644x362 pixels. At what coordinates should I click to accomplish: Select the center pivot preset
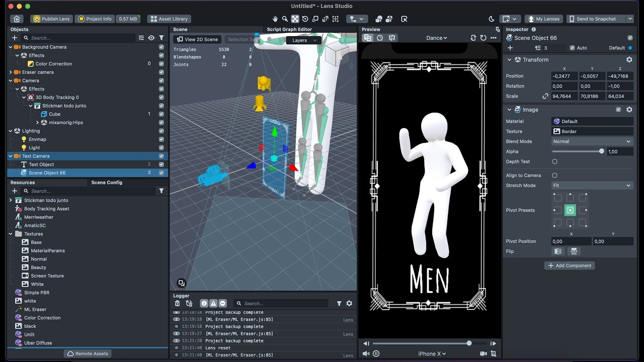pyautogui.click(x=570, y=210)
